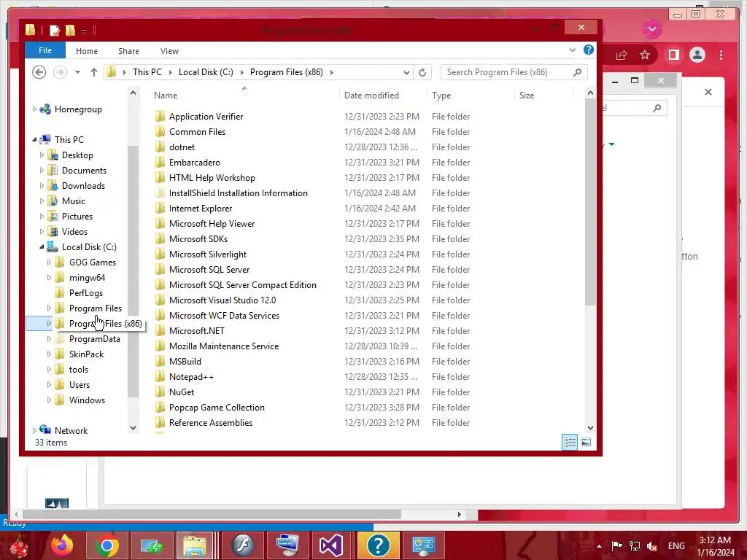
Task: Select the ProgramData tree item
Action: click(94, 338)
